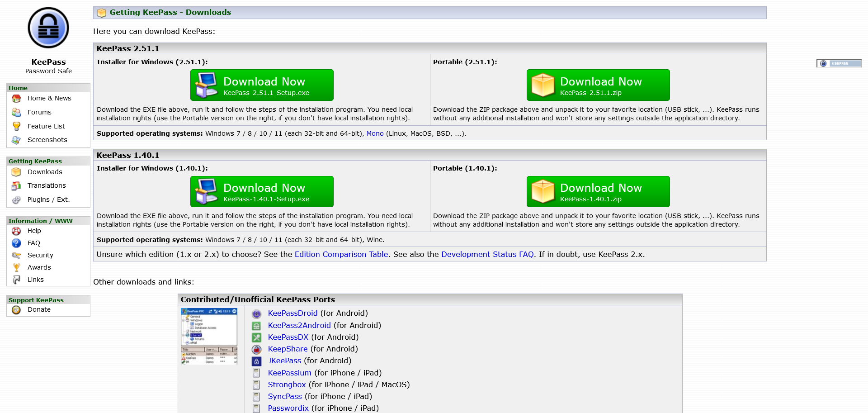The width and height of the screenshot is (868, 413).
Task: Click the Feature List lightbulb icon
Action: pyautogui.click(x=16, y=126)
